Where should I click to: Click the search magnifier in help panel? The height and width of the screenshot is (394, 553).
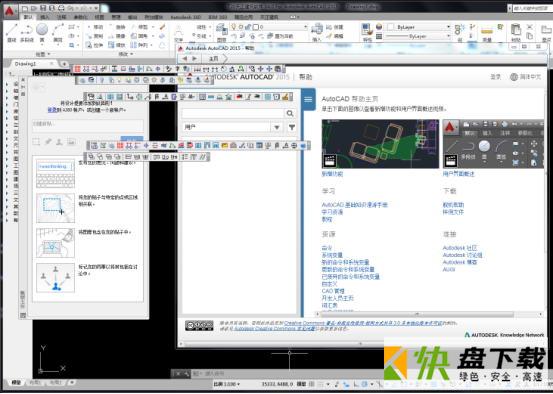pyautogui.click(x=290, y=113)
